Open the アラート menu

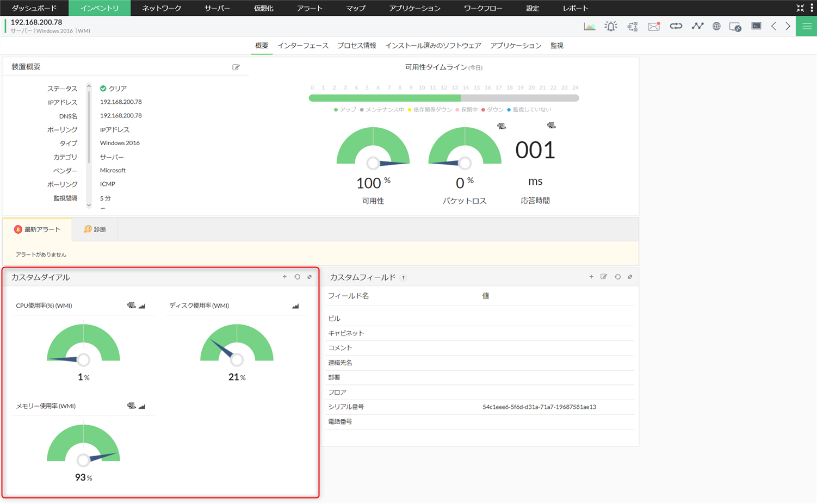(310, 8)
